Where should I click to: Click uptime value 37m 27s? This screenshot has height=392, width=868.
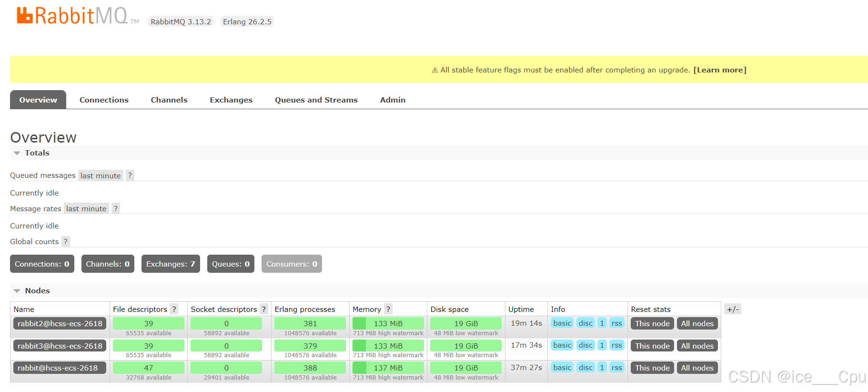(x=526, y=367)
